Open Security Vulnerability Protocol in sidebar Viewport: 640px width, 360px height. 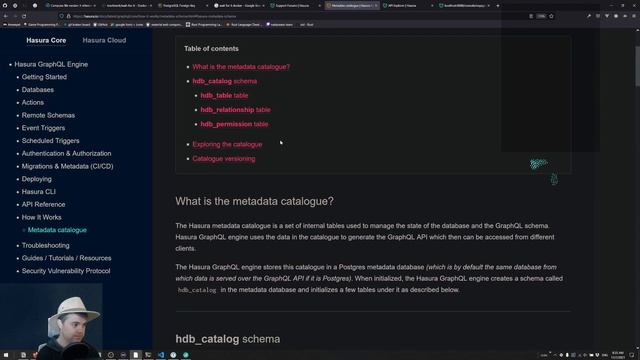(66, 271)
